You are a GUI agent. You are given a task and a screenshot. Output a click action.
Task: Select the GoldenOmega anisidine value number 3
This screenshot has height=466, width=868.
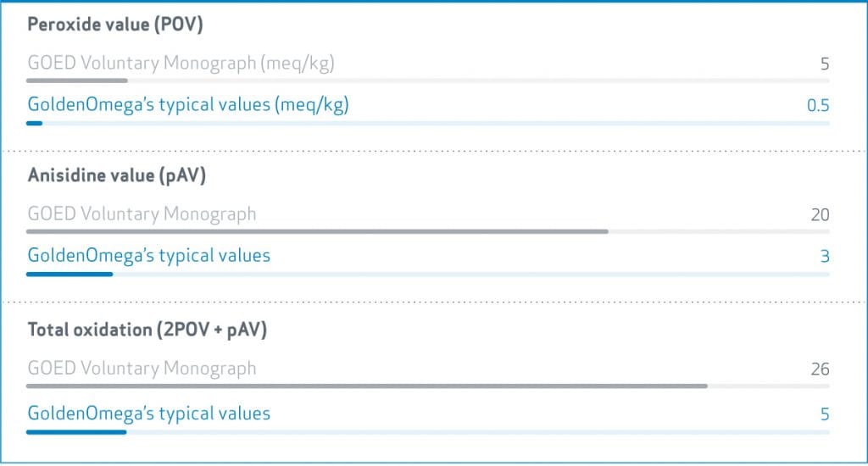tap(825, 256)
